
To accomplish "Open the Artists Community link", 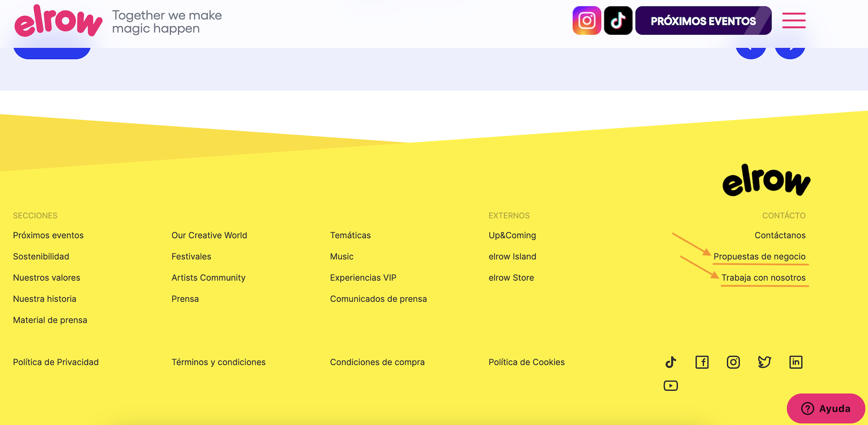I will click(x=208, y=278).
